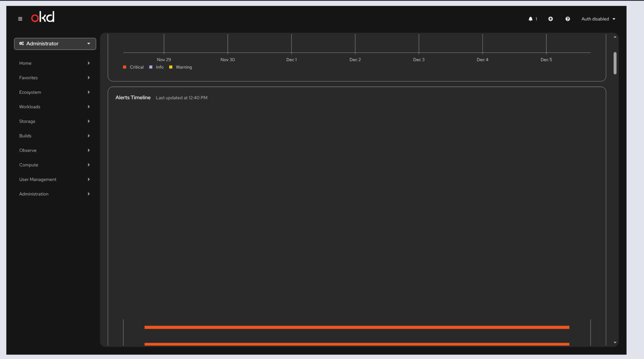Image resolution: width=644 pixels, height=359 pixels.
Task: Toggle the hamburger navigation menu
Action: coord(20,19)
